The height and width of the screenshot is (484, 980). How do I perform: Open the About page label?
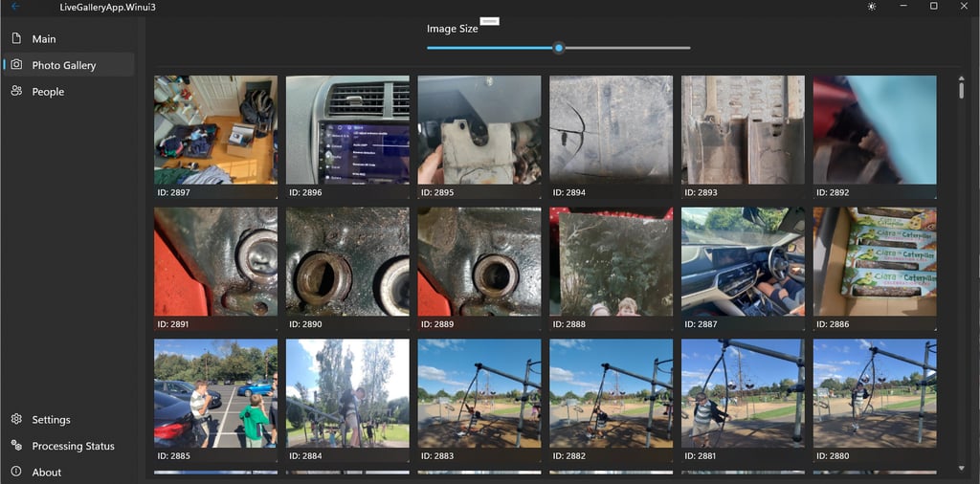pos(47,473)
